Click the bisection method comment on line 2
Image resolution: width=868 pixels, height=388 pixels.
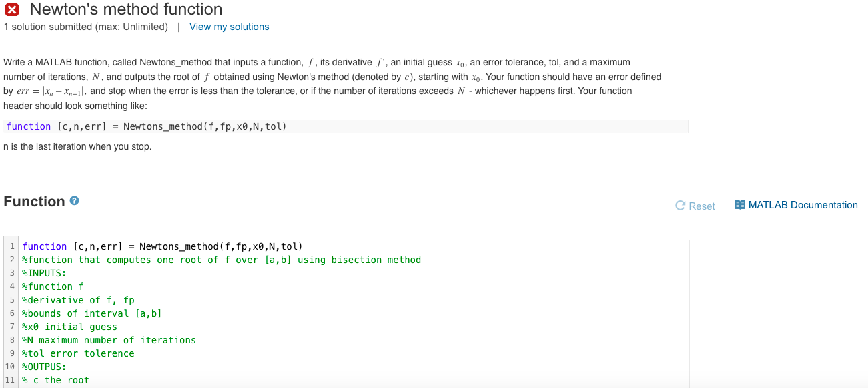click(x=220, y=259)
